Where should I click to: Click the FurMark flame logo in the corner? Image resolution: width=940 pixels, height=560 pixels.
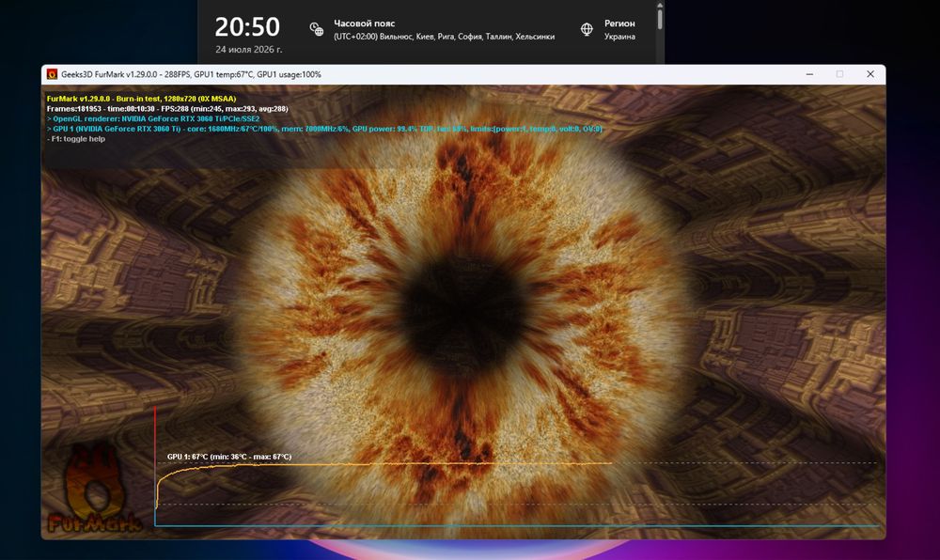pyautogui.click(x=94, y=489)
